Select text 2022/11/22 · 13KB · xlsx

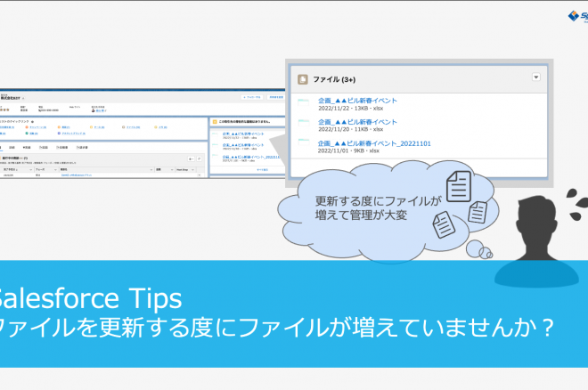[x=351, y=109]
